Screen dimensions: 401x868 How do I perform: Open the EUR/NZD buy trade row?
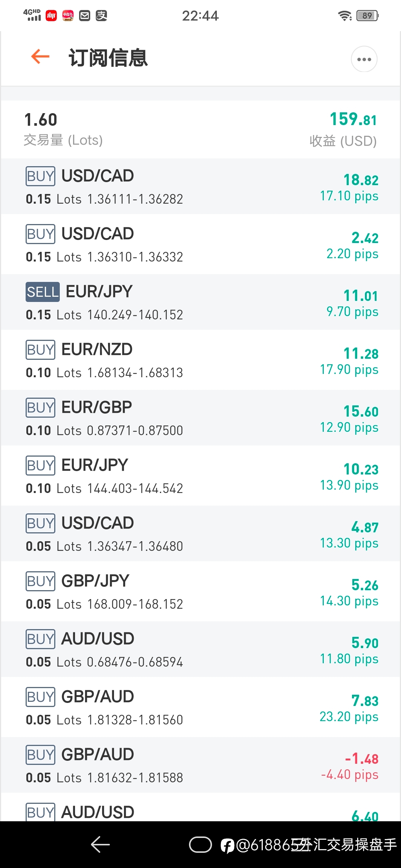click(x=200, y=360)
